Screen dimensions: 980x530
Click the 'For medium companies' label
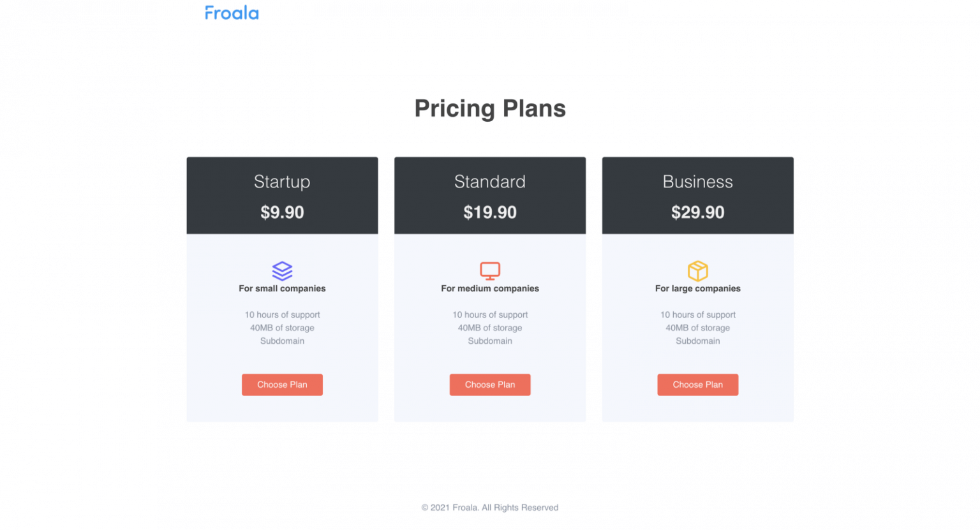pos(489,288)
